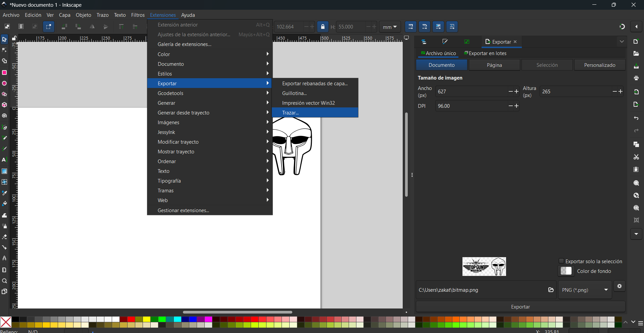Select the Rectangle tool
This screenshot has height=333, width=644.
pos(4,73)
